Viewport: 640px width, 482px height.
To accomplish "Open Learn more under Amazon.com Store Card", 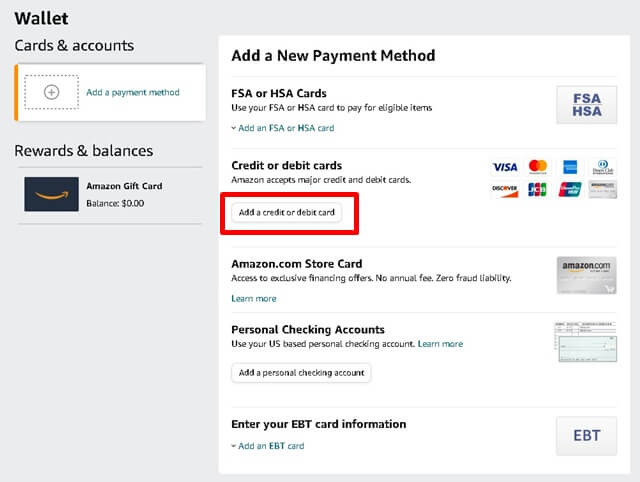I will 254,299.
